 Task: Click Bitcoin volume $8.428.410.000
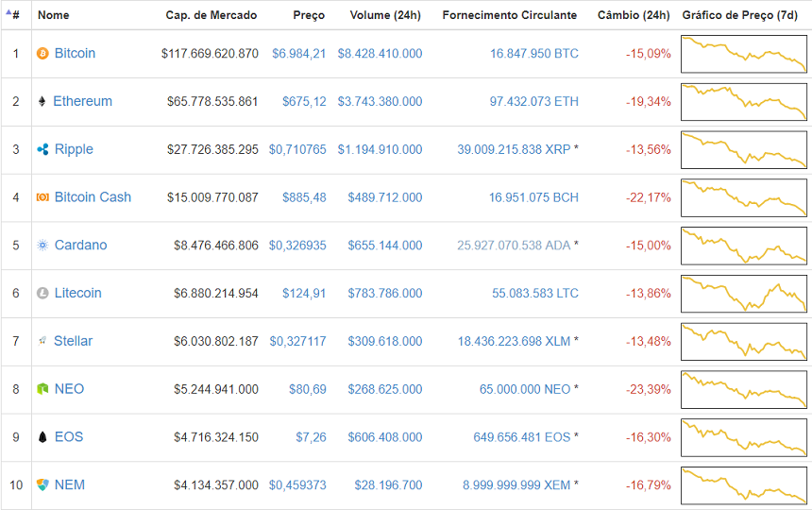tap(380, 54)
